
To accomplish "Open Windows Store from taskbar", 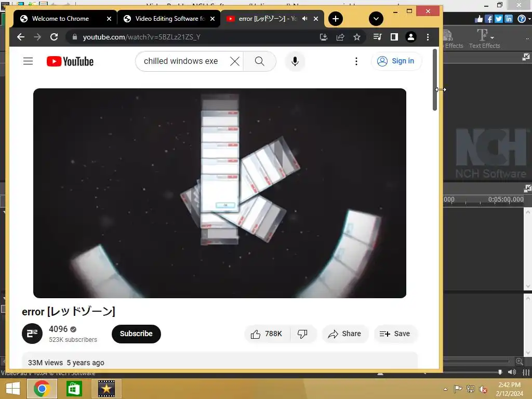I will (74, 389).
